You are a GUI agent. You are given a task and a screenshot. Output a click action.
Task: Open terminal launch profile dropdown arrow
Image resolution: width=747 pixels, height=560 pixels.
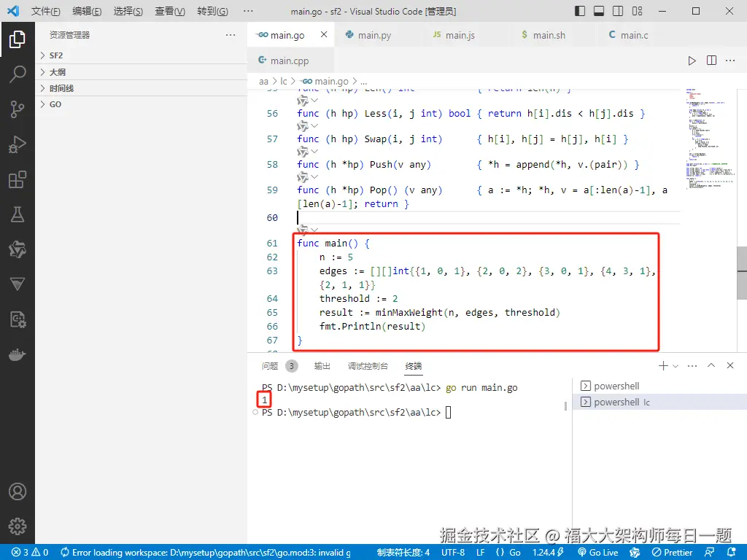[x=675, y=366]
